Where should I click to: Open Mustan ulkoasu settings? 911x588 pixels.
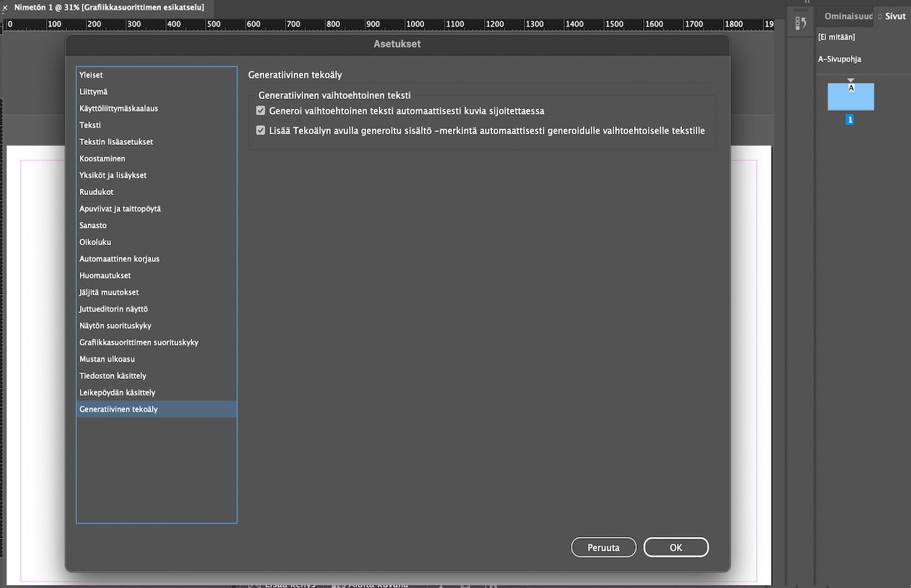156,360
